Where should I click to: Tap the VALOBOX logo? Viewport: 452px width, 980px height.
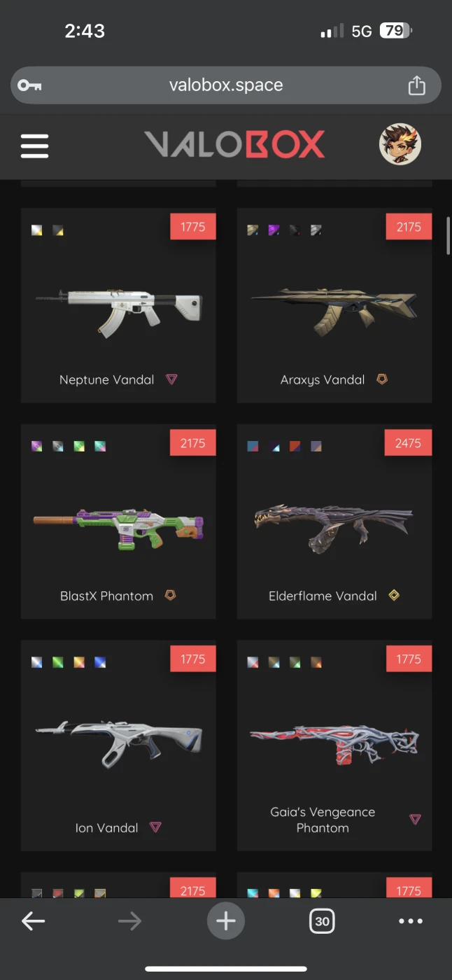coord(234,144)
